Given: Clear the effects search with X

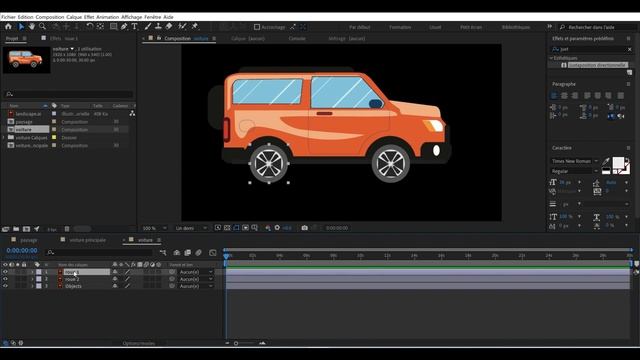Looking at the screenshot, I should (630, 49).
